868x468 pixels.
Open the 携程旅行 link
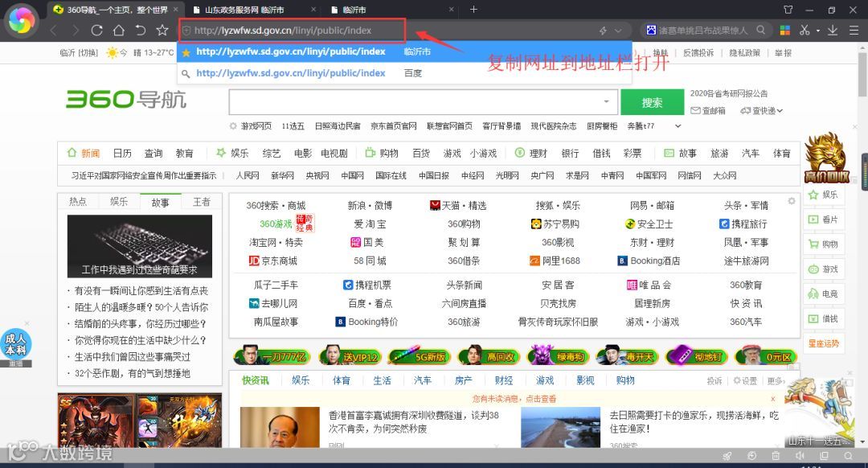[743, 224]
